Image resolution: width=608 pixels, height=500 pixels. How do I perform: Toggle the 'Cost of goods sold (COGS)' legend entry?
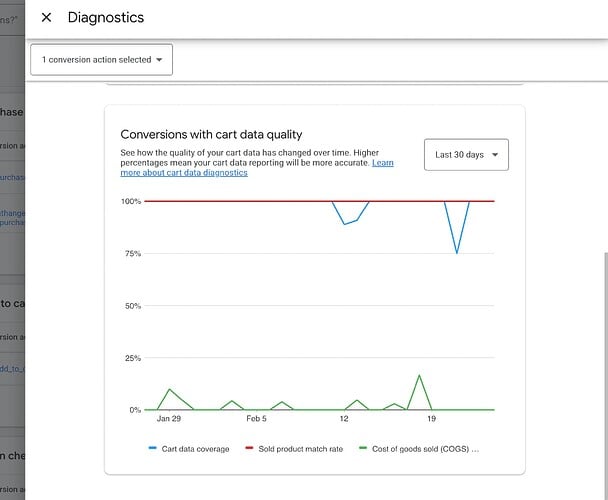(x=425, y=449)
